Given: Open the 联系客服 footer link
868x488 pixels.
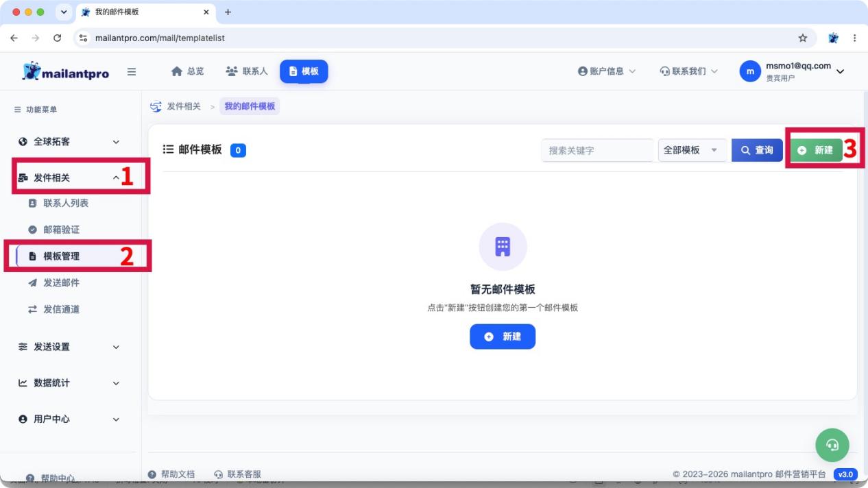Looking at the screenshot, I should 238,474.
